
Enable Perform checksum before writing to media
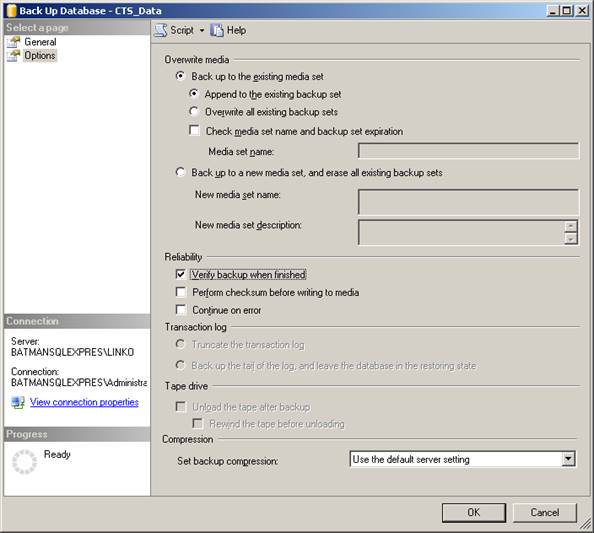(x=181, y=292)
